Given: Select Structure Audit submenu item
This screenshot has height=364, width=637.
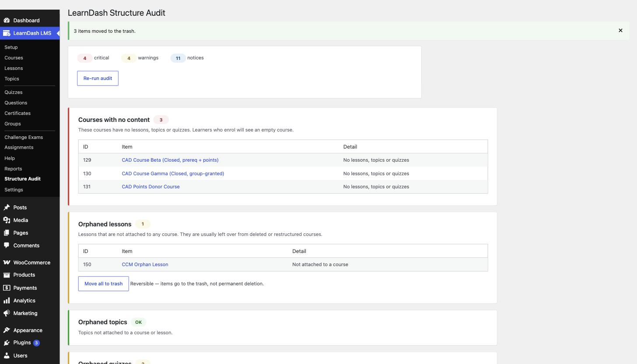Looking at the screenshot, I should click(x=22, y=179).
